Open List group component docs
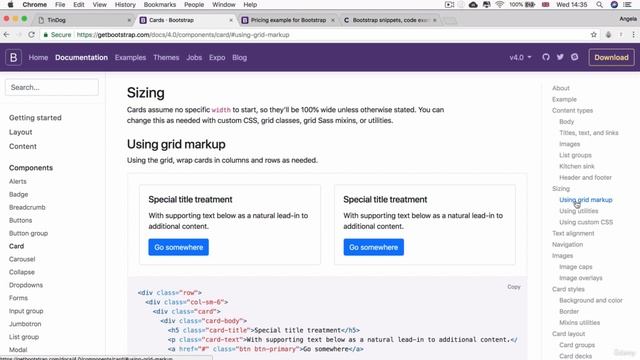This screenshot has height=360, width=640. (x=24, y=337)
